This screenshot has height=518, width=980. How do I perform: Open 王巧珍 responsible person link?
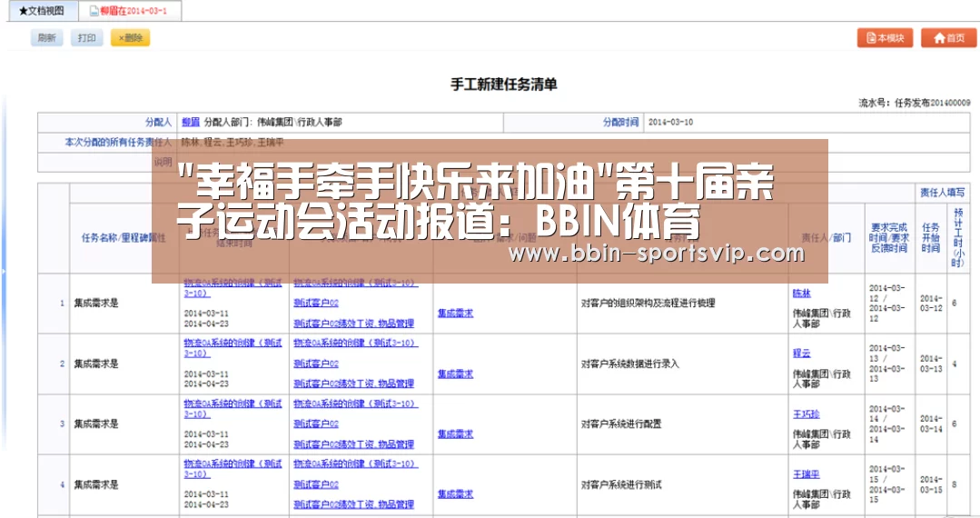point(807,414)
